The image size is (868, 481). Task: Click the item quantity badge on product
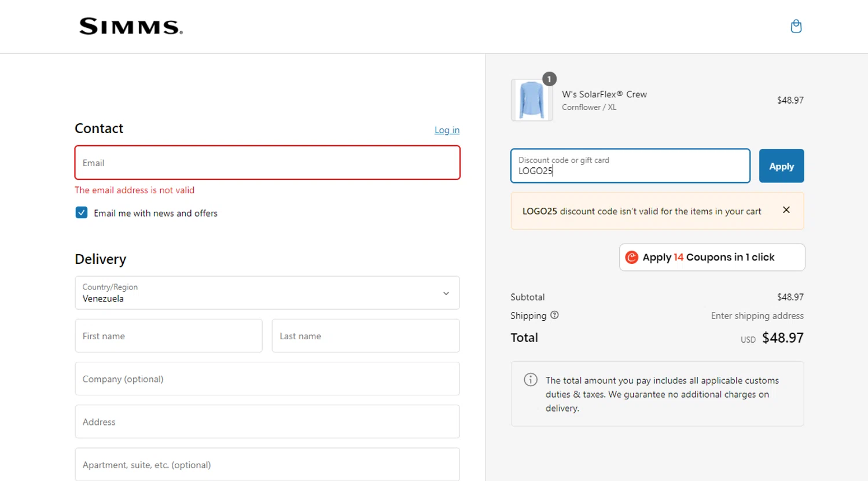pyautogui.click(x=549, y=79)
